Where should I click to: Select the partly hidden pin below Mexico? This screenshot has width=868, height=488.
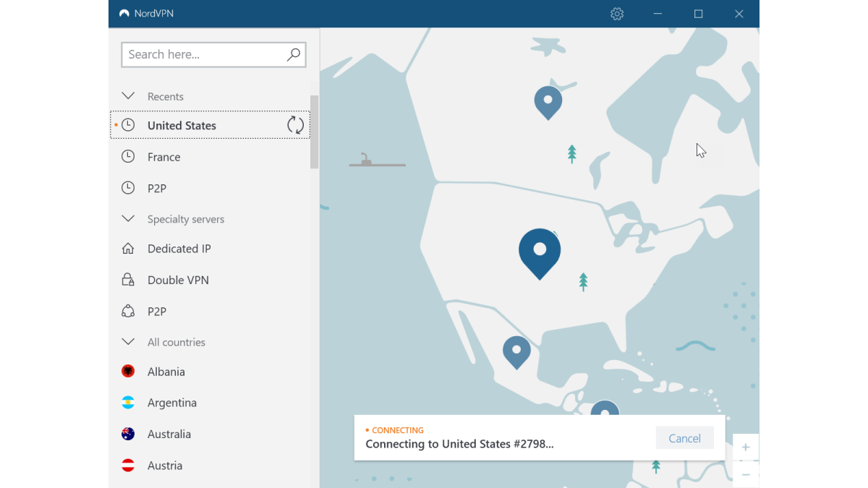605,408
